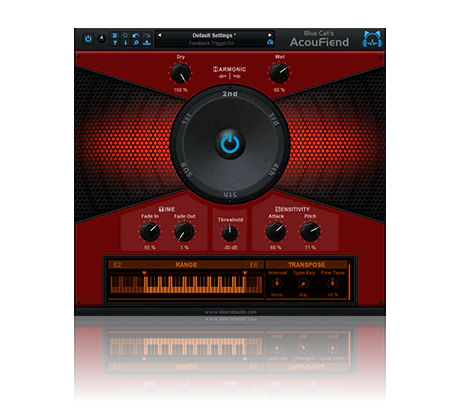
Task: Click the Pitch value '71 %'
Action: tap(310, 248)
